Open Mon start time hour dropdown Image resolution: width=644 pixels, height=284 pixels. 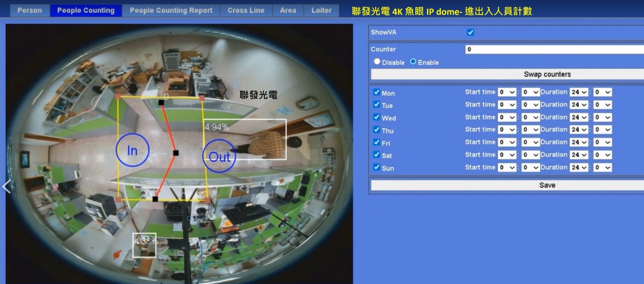(x=507, y=92)
